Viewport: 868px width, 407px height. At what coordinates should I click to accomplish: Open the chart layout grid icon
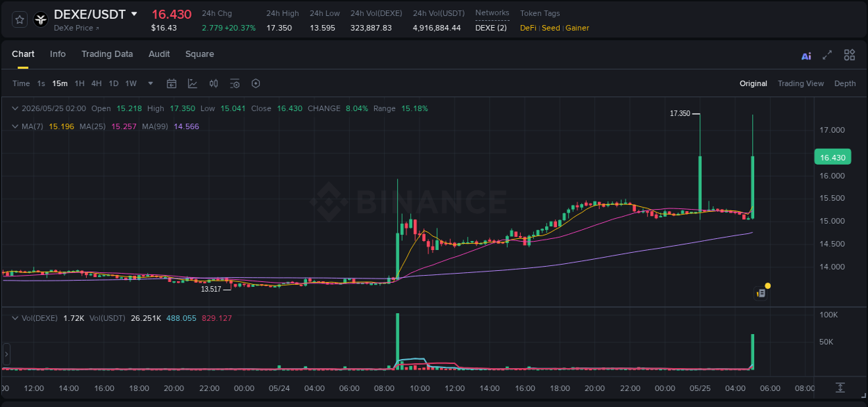[x=849, y=56]
